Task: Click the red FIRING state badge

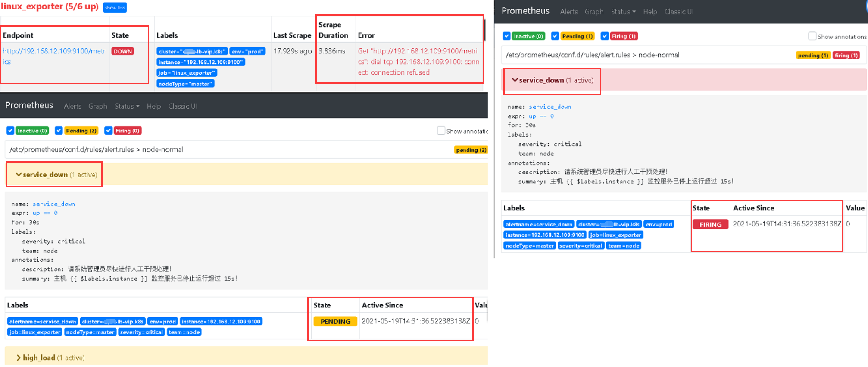Action: (x=710, y=224)
